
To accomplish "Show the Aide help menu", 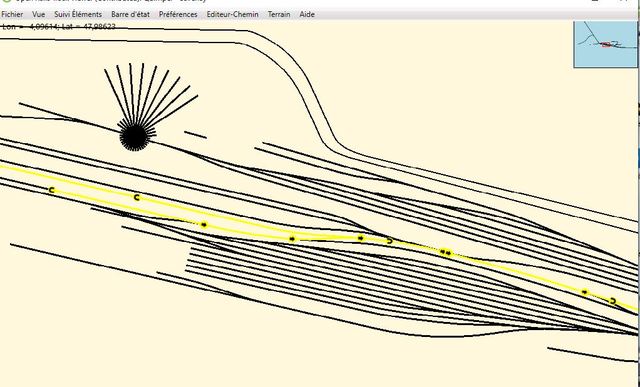I will (307, 14).
